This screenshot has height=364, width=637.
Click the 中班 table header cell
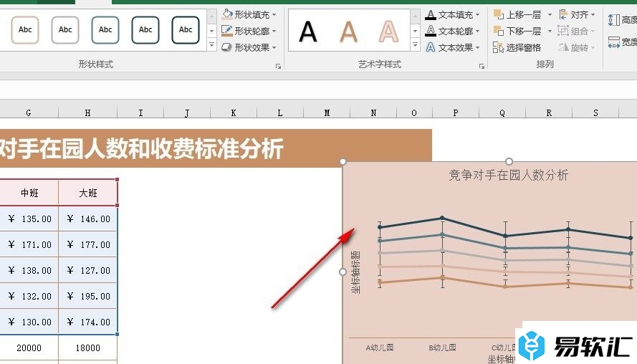[29, 193]
